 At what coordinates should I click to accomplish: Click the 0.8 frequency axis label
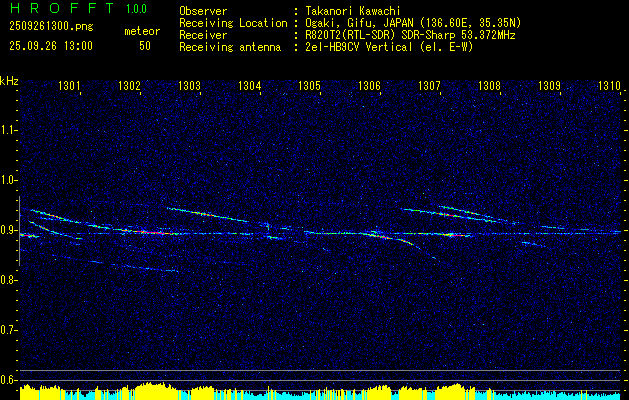pos(8,280)
